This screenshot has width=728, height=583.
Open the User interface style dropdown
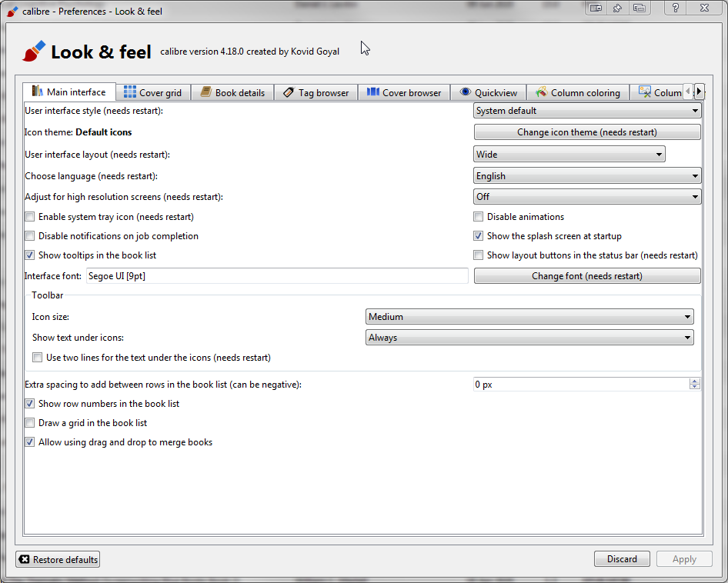pyautogui.click(x=587, y=111)
